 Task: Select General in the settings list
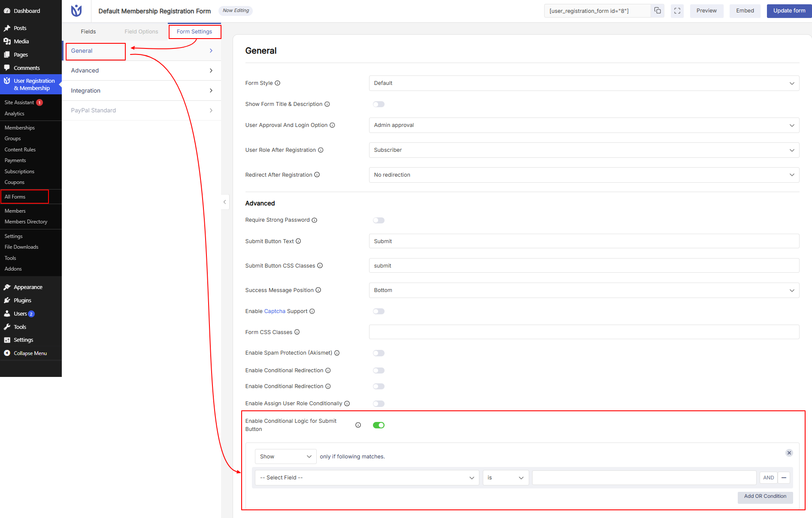point(142,51)
